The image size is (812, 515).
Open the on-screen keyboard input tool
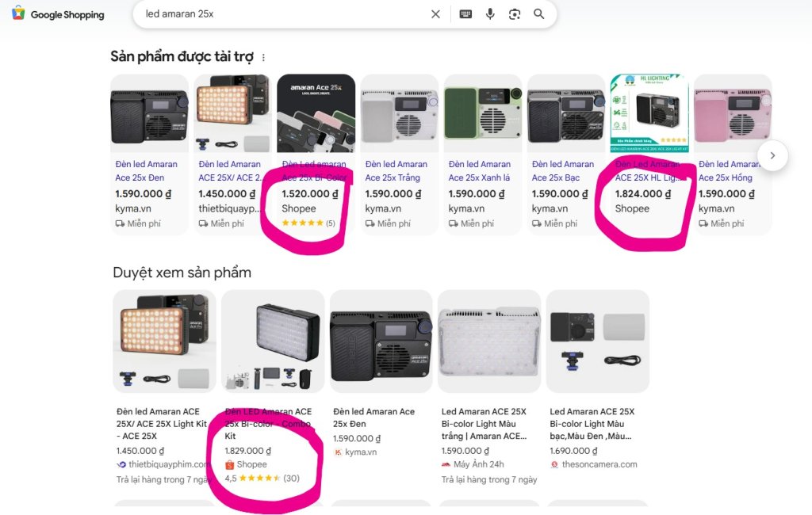pyautogui.click(x=465, y=14)
